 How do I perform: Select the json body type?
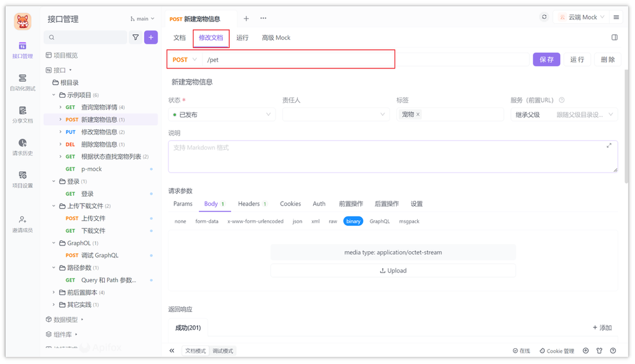297,221
